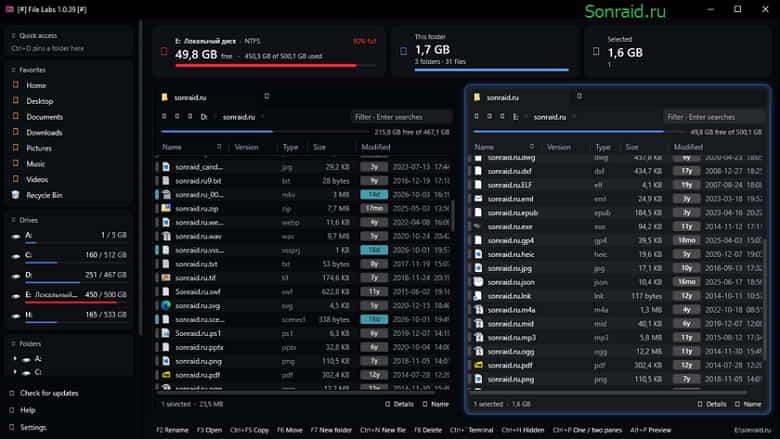Screen dimensions: 780x439
Task: Click the sonraid.ru.exe application icon
Action: (478, 226)
